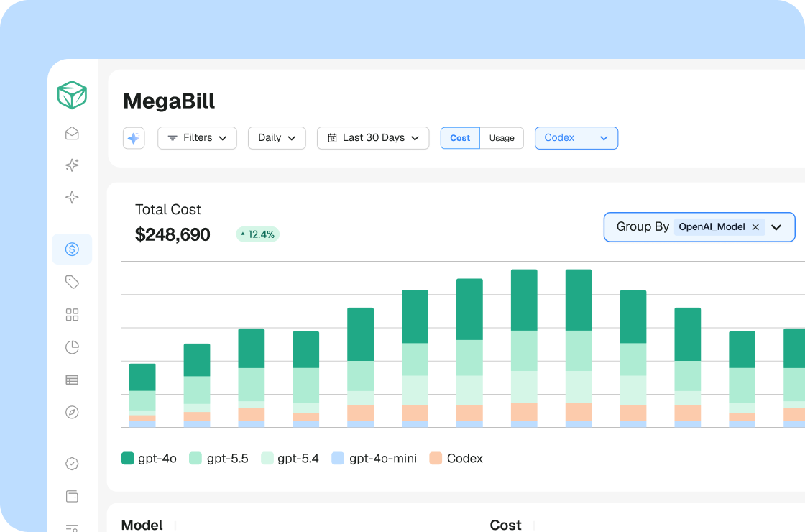Image resolution: width=805 pixels, height=532 pixels.
Task: Click the first chart bar's dark green segment
Action: pos(142,377)
